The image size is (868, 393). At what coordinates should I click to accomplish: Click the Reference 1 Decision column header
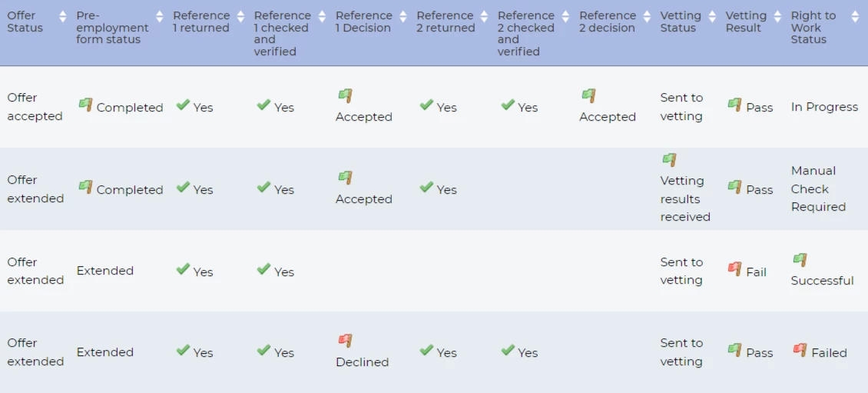coord(363,22)
